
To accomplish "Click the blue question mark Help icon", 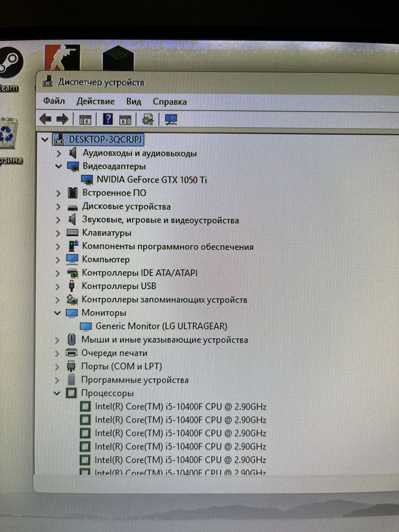I will pos(107,119).
